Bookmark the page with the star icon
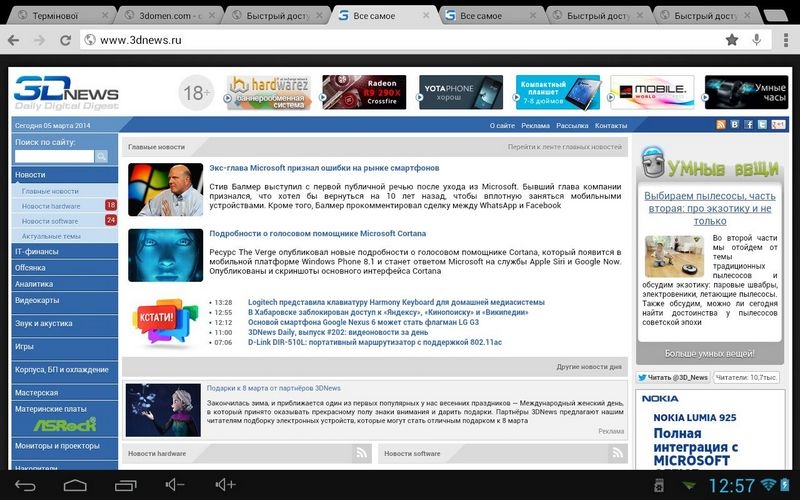The width and height of the screenshot is (800, 500). (732, 39)
